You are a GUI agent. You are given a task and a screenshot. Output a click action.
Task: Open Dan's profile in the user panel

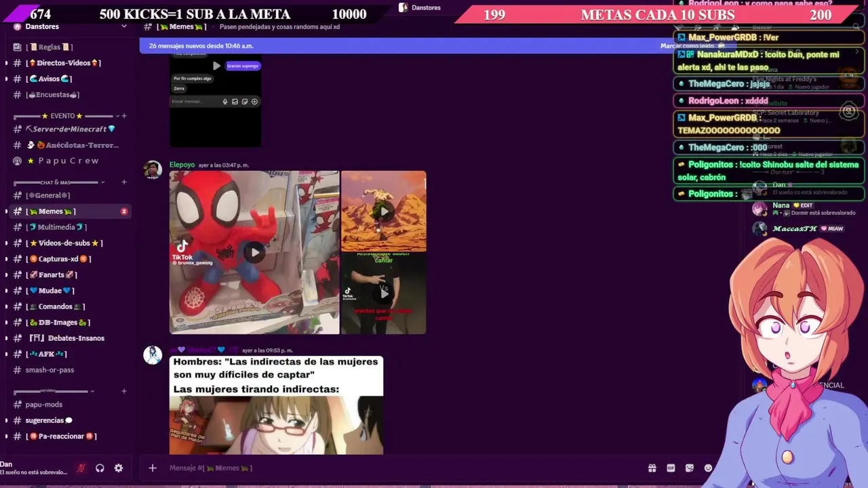click(x=34, y=468)
